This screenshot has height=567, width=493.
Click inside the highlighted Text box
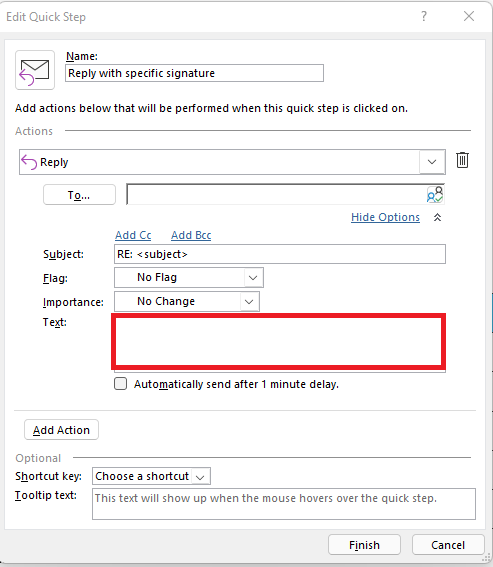pyautogui.click(x=279, y=342)
